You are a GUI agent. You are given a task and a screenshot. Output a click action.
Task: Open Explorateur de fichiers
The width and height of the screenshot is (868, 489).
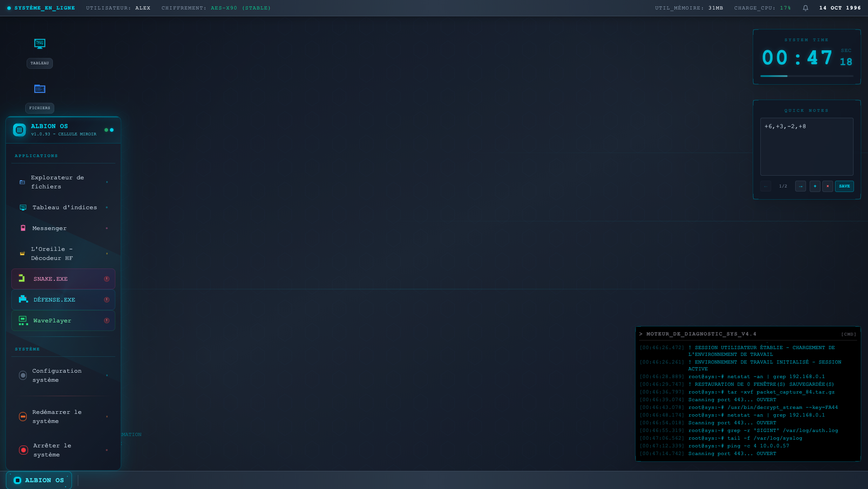(63, 182)
